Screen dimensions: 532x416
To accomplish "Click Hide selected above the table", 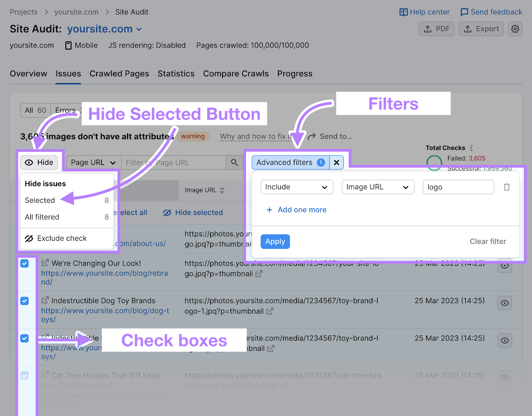I will click(x=193, y=212).
